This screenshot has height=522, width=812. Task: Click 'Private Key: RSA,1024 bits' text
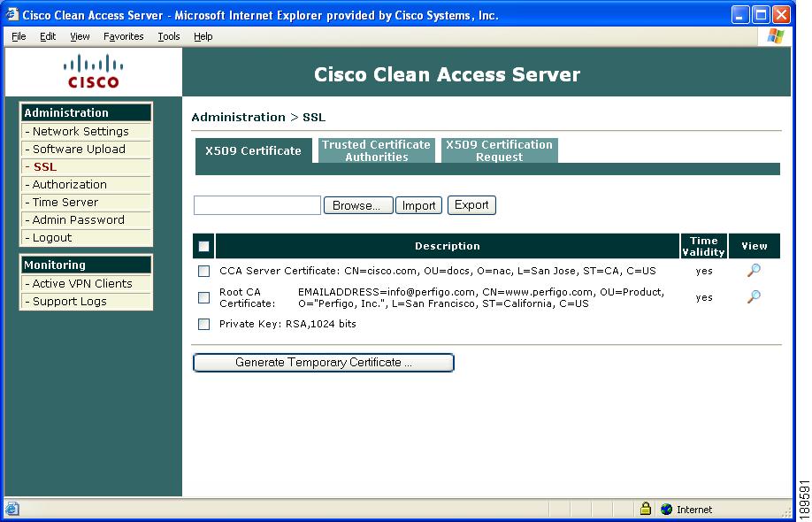pyautogui.click(x=287, y=324)
